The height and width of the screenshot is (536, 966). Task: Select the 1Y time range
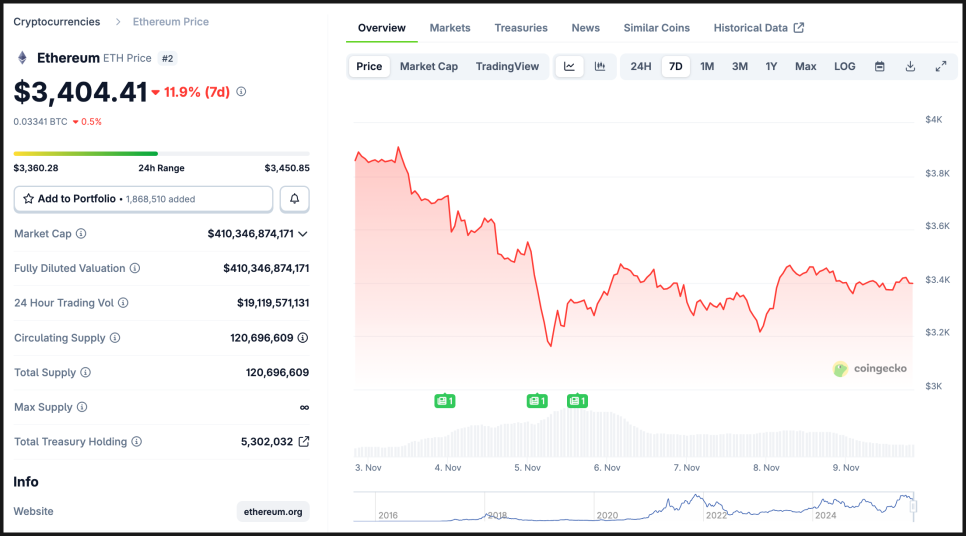[x=771, y=66]
